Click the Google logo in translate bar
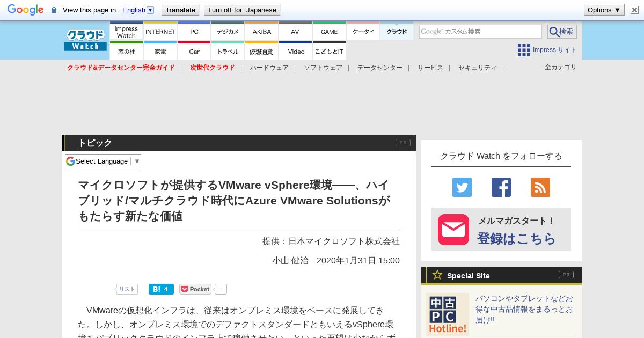The height and width of the screenshot is (338, 644). point(25,10)
